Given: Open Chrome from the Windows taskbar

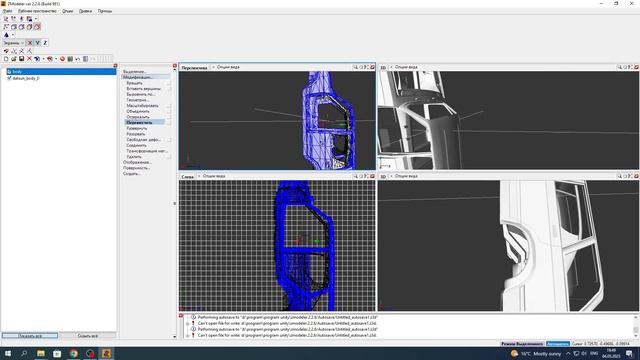Looking at the screenshot, I should click(73, 353).
